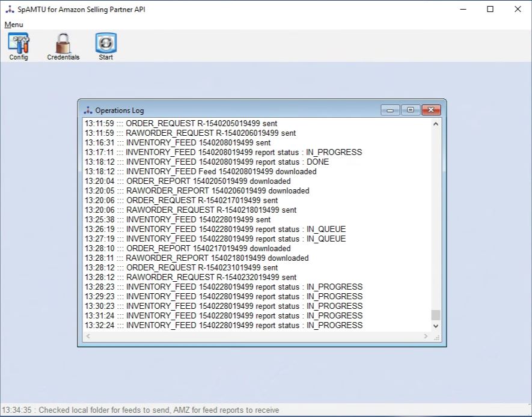Screen dimensions: 532x417
Task: Close the SpAMTU main window
Action: (518, 9)
